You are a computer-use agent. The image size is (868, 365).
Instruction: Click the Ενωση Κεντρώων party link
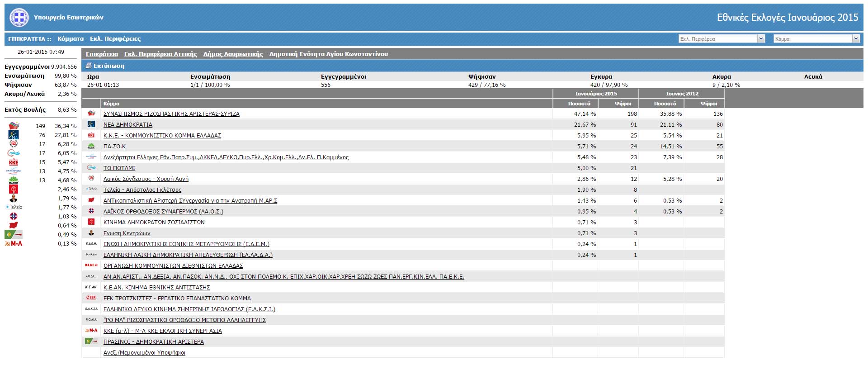pyautogui.click(x=127, y=233)
